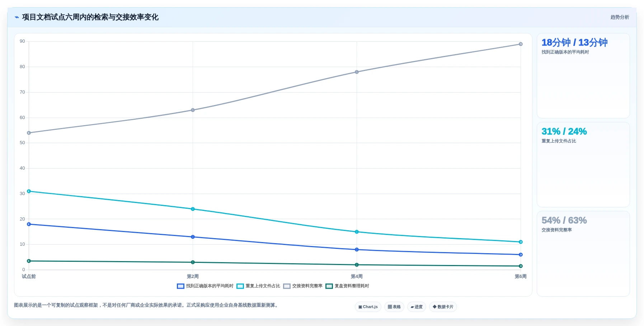Viewport: 644px width, 326px height.
Task: Select the gray data point at 第2周
Action: pyautogui.click(x=193, y=110)
